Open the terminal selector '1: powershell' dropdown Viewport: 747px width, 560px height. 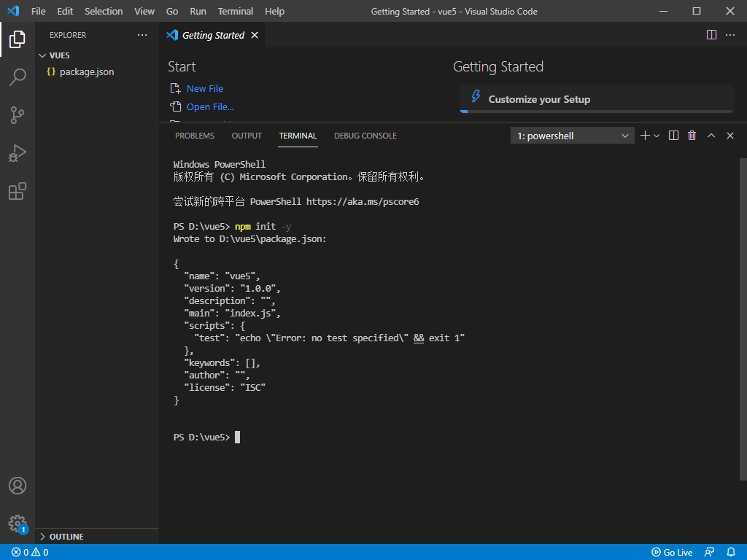572,136
